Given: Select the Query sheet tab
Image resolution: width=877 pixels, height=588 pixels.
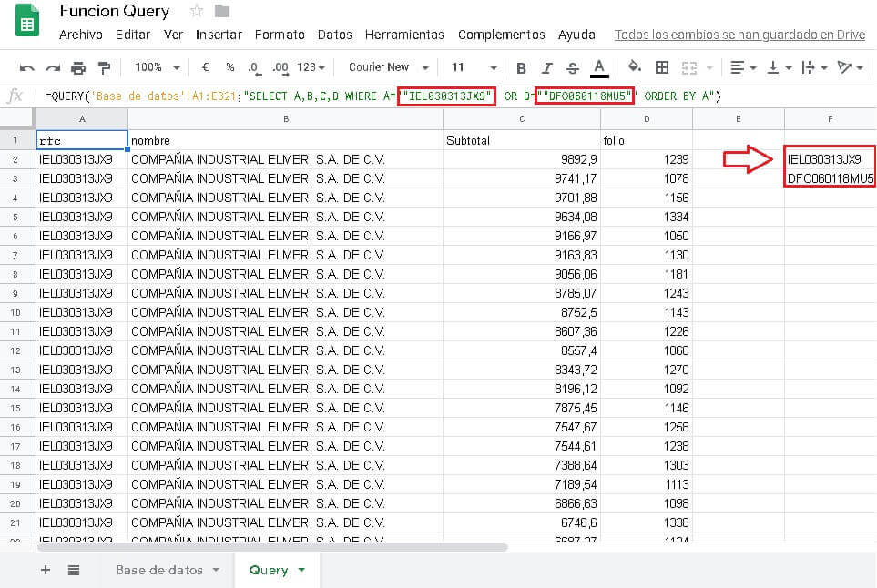Looking at the screenshot, I should 269,570.
